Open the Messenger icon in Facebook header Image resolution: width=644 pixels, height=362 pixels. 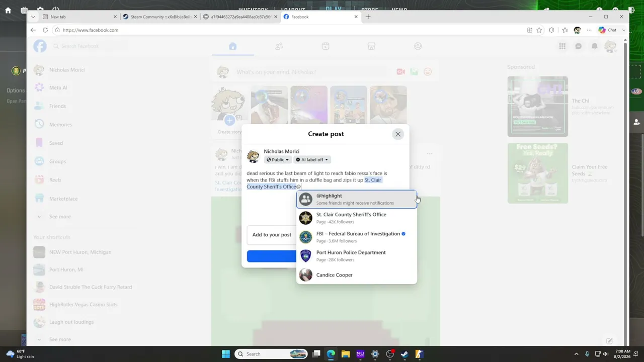pyautogui.click(x=579, y=46)
